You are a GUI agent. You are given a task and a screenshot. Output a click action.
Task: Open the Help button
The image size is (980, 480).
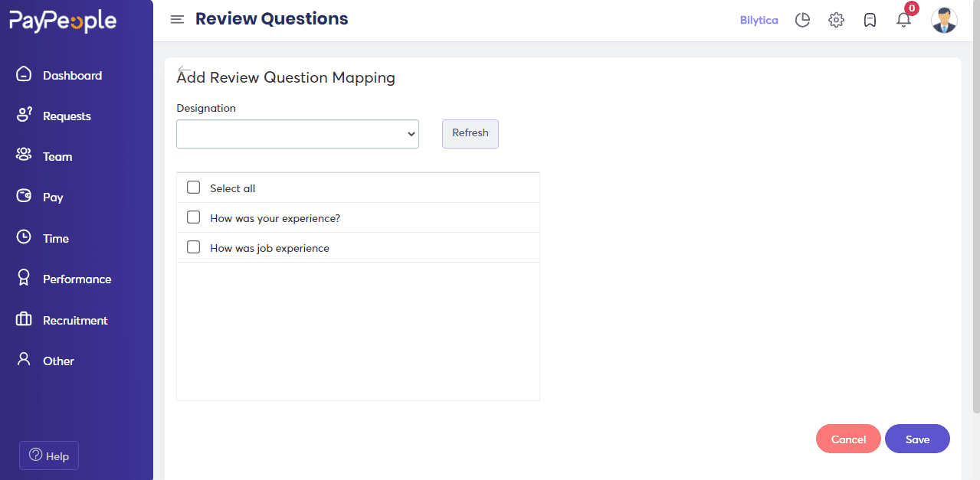[49, 456]
